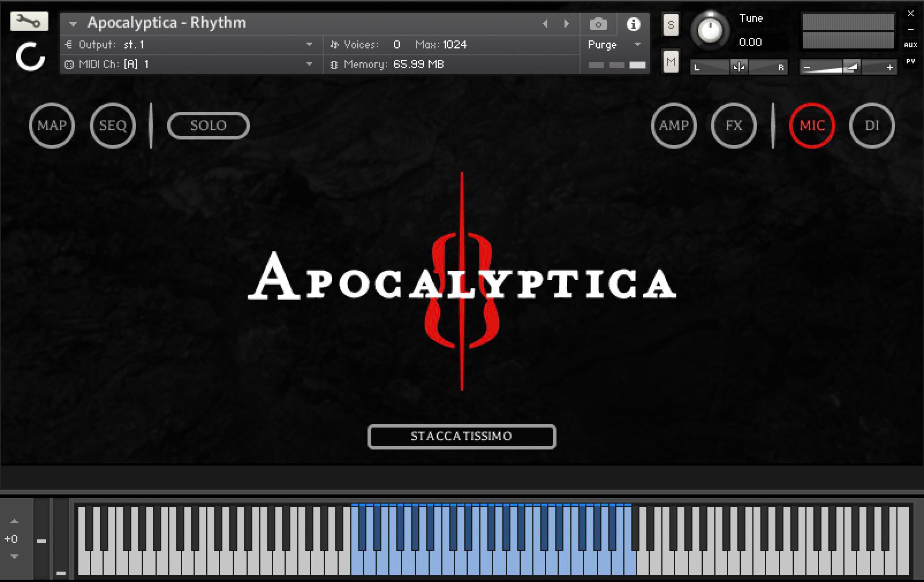This screenshot has height=582, width=924.
Task: Open the AMP page
Action: 673,126
